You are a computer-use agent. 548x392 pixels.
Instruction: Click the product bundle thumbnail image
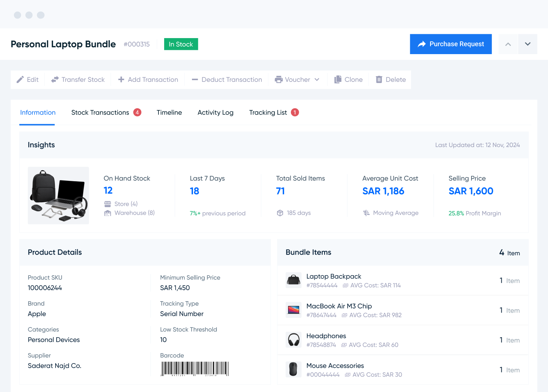click(x=58, y=195)
